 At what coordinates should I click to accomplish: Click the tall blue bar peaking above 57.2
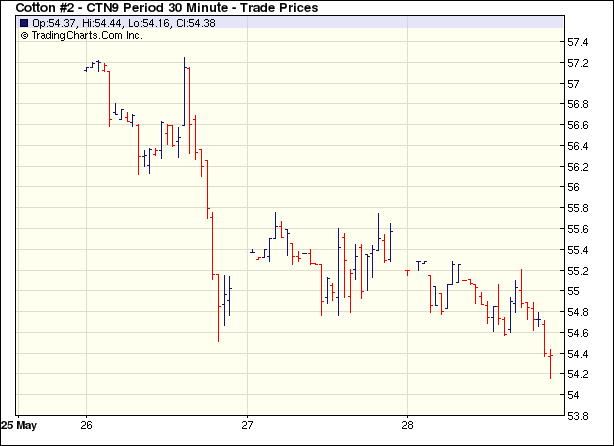click(185, 100)
